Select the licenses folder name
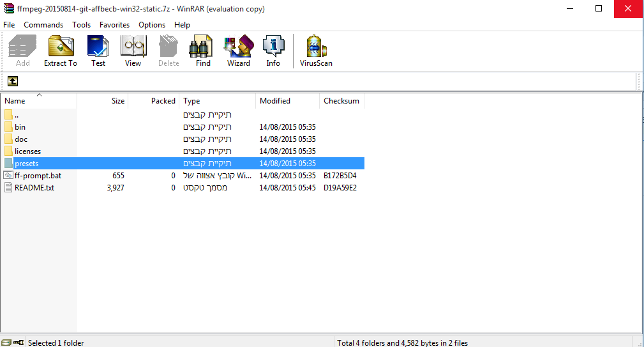This screenshot has width=644, height=347. click(x=28, y=151)
